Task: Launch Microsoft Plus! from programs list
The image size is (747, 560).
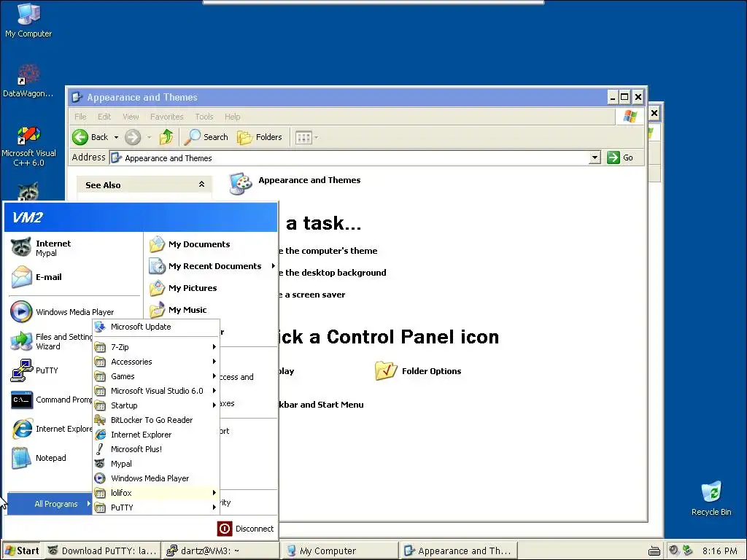Action: pos(156,449)
